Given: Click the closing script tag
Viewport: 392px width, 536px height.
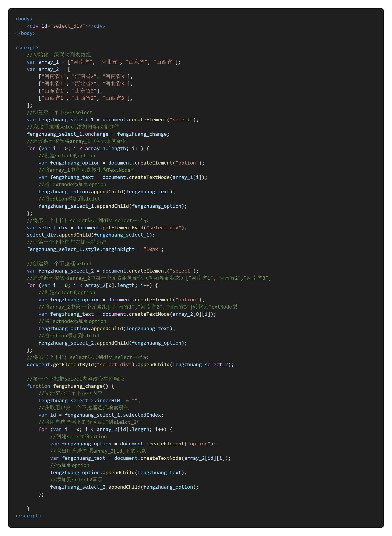Looking at the screenshot, I should 28,516.
